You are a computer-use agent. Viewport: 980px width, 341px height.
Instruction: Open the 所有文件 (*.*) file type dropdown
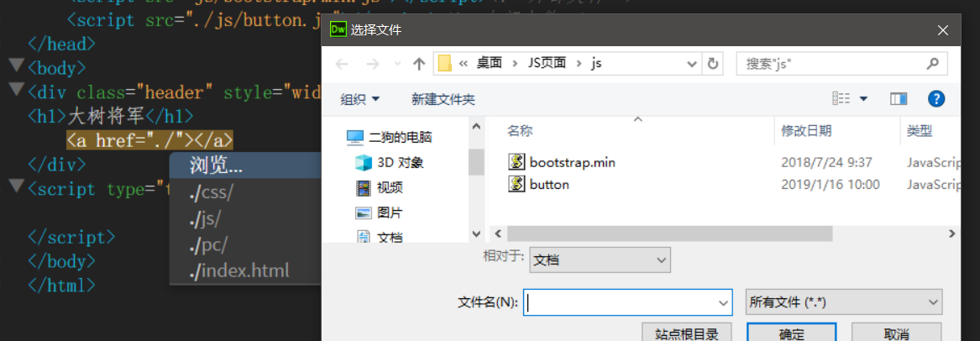[844, 302]
